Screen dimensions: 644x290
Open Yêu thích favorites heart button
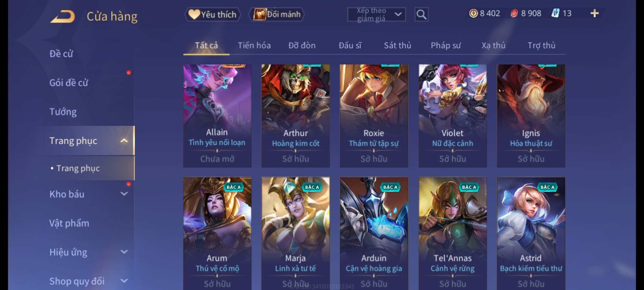pyautogui.click(x=213, y=15)
